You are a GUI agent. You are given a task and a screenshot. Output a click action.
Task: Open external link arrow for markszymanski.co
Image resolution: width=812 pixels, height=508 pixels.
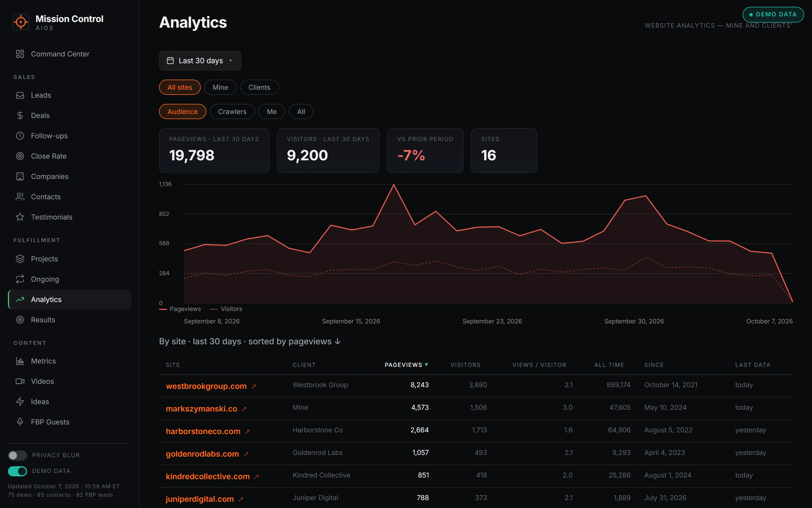[x=245, y=409]
